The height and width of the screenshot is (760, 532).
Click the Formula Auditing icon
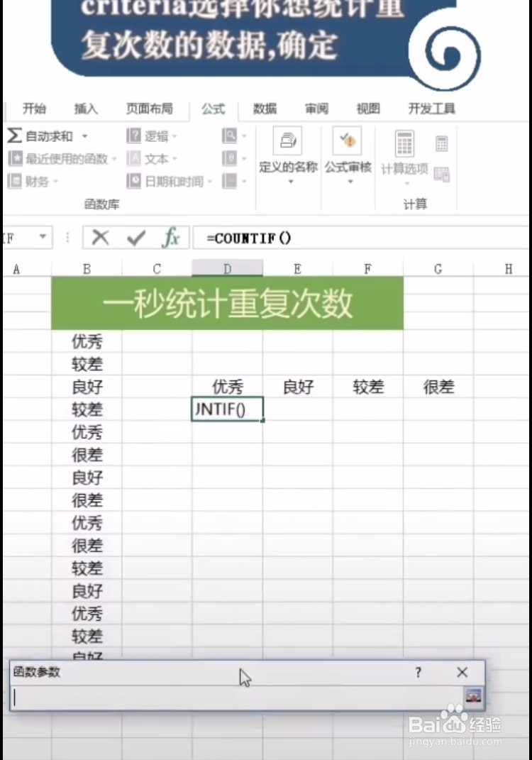(x=347, y=141)
